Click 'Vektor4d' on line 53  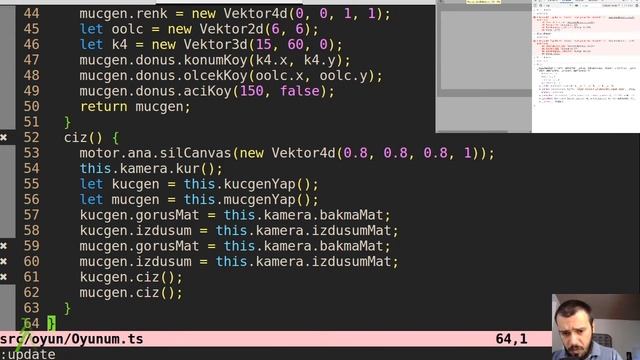pyautogui.click(x=303, y=153)
